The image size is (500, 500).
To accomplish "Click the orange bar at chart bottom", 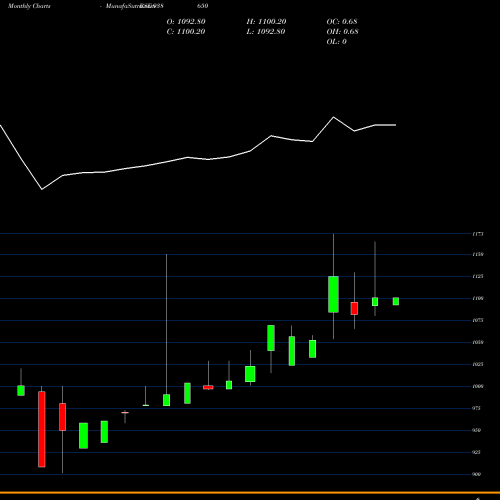I will click(x=250, y=492).
